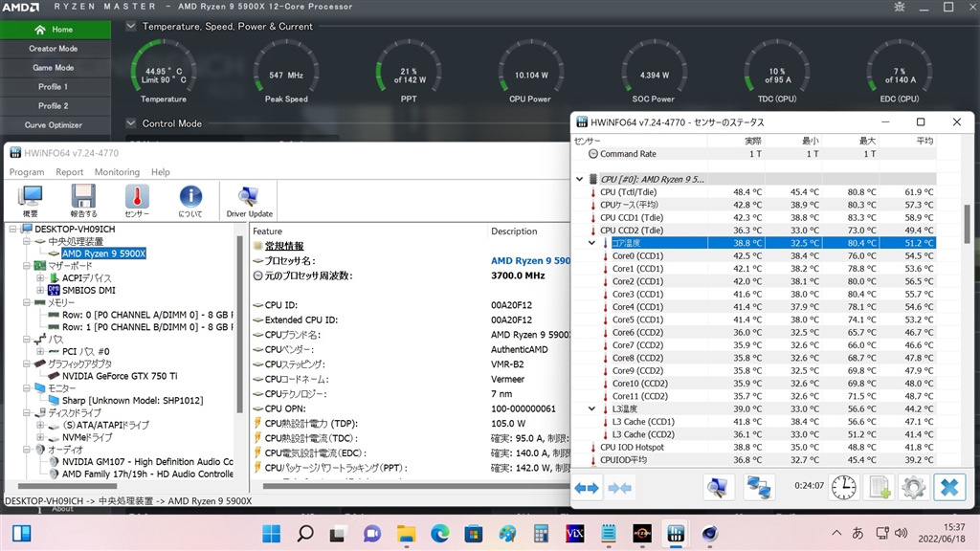The height and width of the screenshot is (551, 980).
Task: Open the Windows Start button in taskbar
Action: pos(271,534)
